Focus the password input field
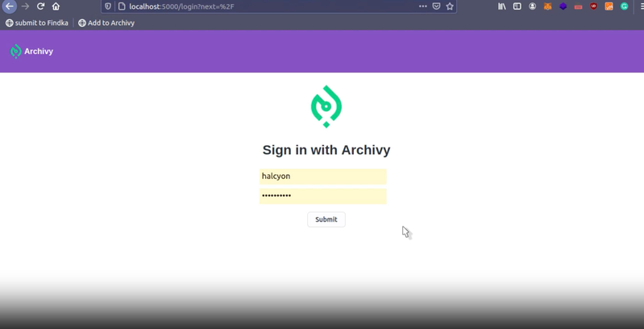Image resolution: width=644 pixels, height=329 pixels. [x=322, y=196]
